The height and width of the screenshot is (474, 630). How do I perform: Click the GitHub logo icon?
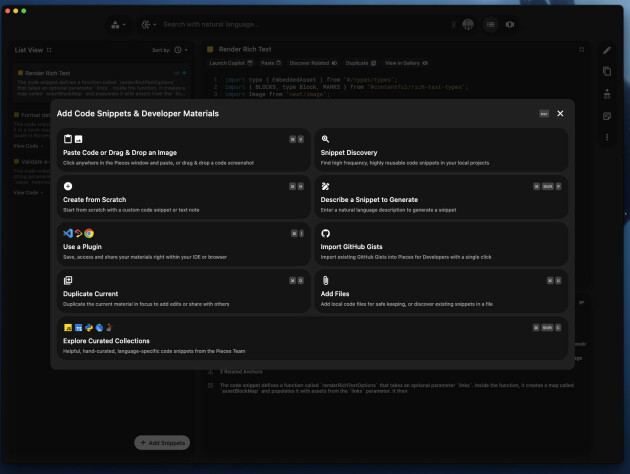pyautogui.click(x=325, y=233)
